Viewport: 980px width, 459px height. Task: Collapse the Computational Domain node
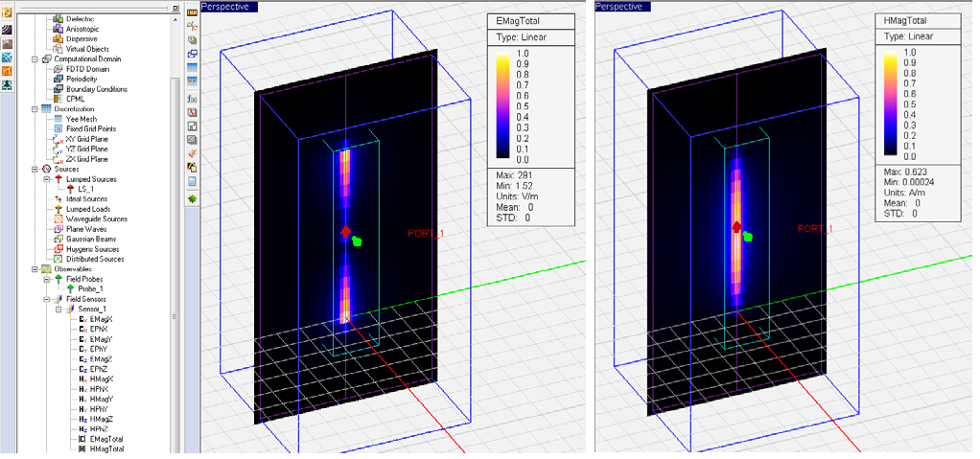(35, 58)
